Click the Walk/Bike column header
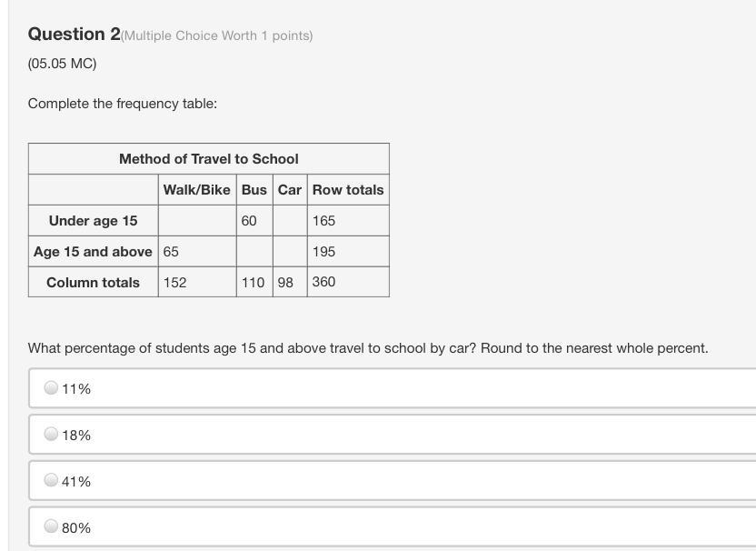756x551 pixels. click(196, 190)
